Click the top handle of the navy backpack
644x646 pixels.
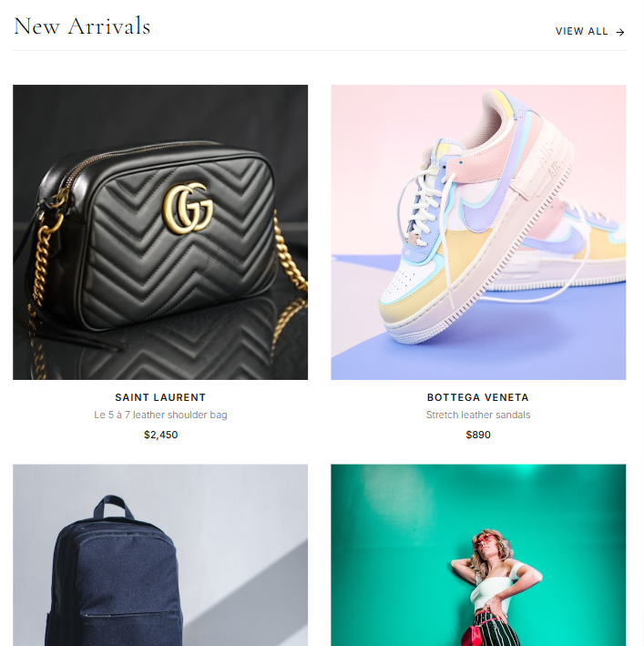coord(113,508)
